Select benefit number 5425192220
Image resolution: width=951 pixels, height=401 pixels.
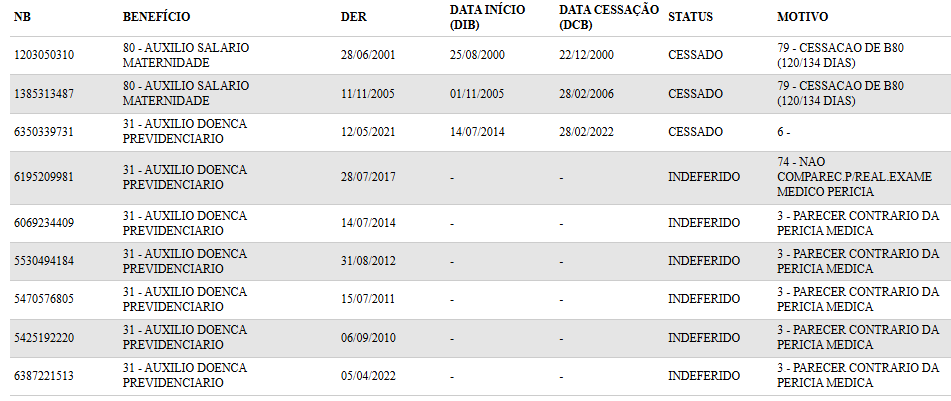(x=44, y=337)
